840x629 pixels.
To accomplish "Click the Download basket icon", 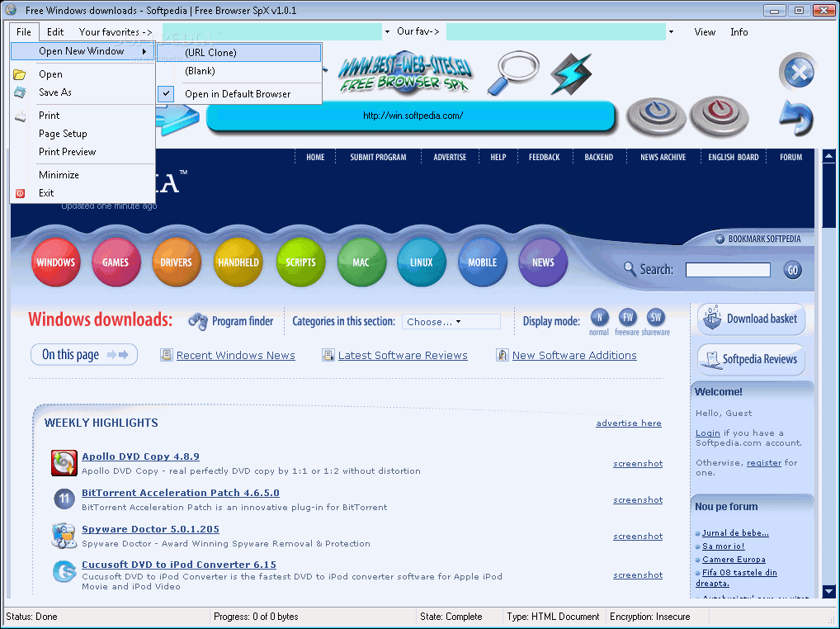I will 712,317.
